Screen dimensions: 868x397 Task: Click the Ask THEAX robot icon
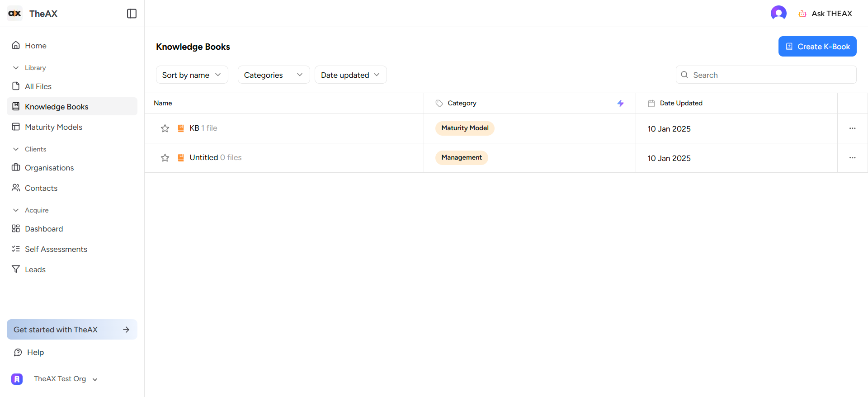coord(802,14)
